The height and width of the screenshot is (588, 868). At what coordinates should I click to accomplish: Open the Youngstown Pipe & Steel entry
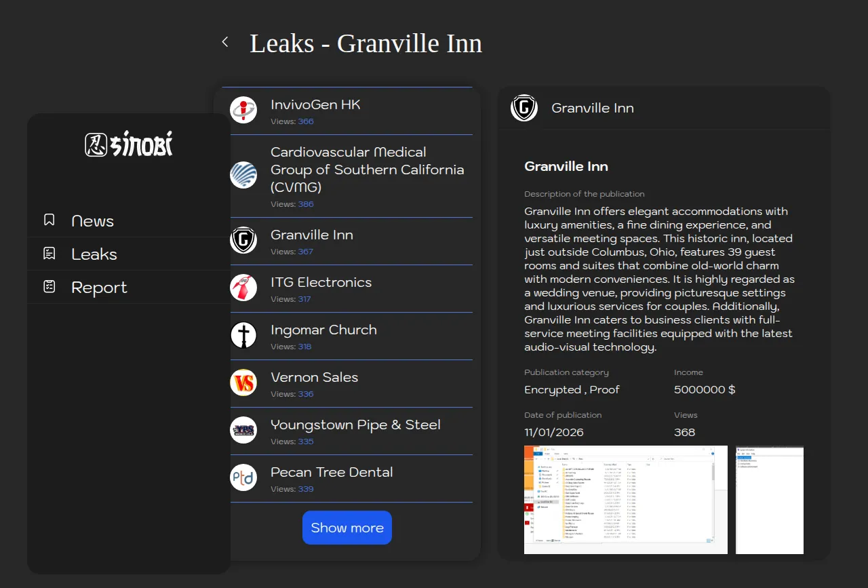point(355,425)
